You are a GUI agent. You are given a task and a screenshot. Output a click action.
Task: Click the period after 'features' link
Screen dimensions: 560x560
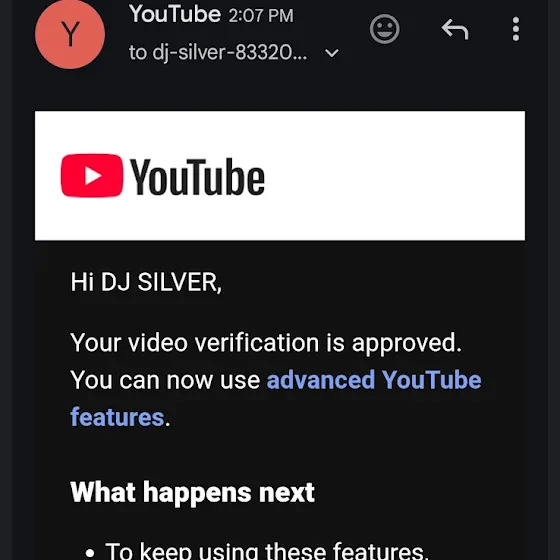pyautogui.click(x=168, y=424)
